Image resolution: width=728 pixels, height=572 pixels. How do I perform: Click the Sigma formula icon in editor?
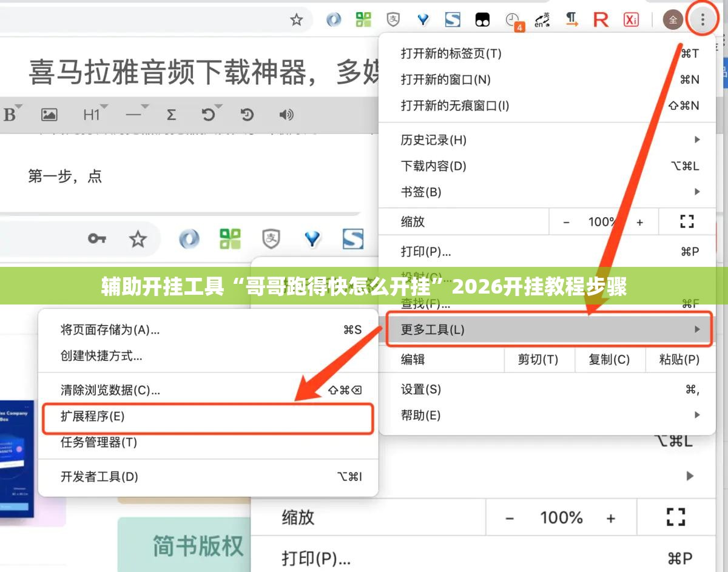tap(171, 114)
